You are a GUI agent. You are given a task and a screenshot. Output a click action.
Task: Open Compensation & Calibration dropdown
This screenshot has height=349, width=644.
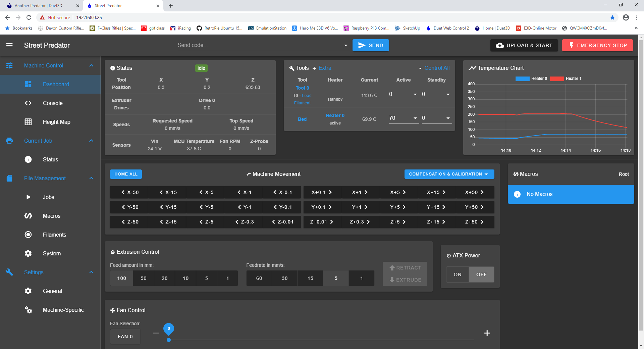449,174
